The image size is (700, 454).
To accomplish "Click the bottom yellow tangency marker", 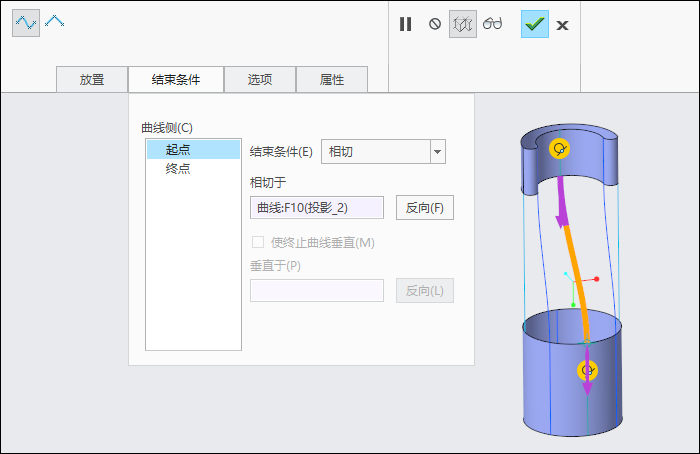I will pos(587,371).
